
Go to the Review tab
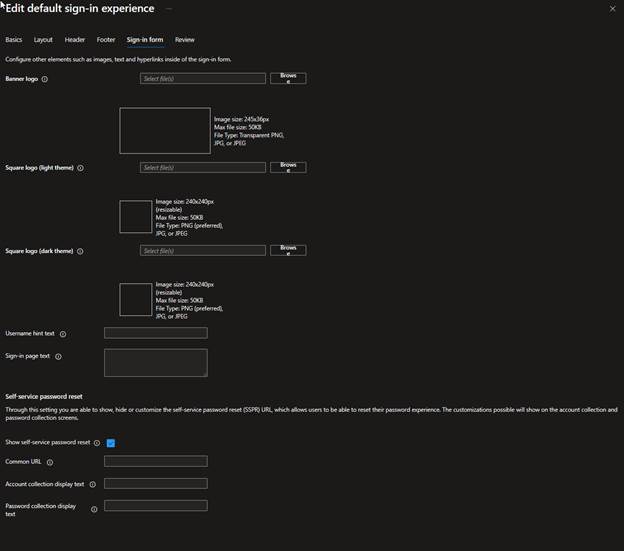click(x=185, y=40)
